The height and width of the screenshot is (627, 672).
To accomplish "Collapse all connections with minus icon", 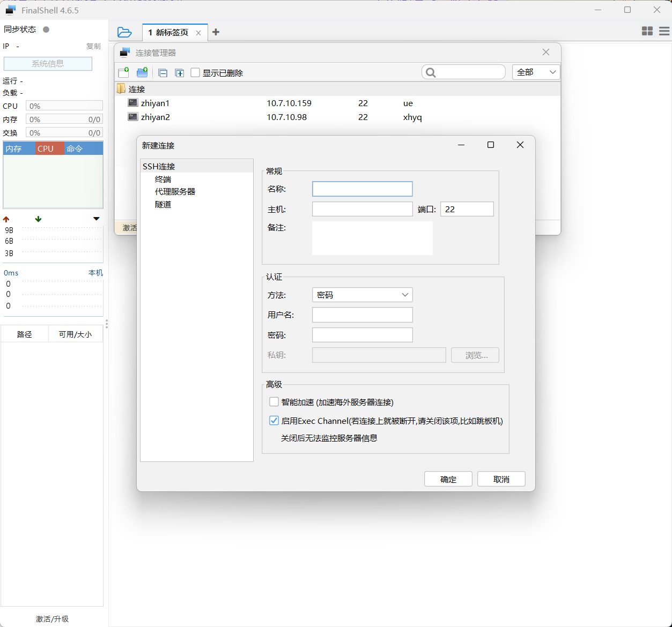I will (x=163, y=73).
